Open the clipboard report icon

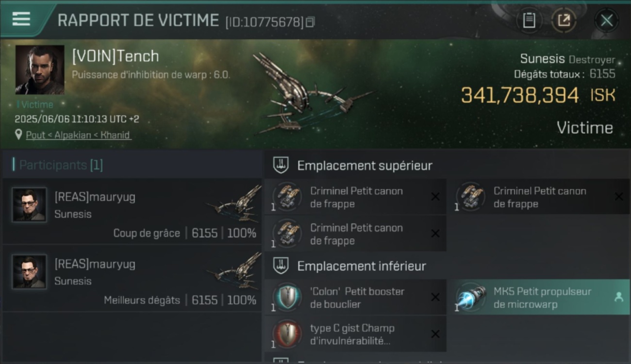point(529,20)
